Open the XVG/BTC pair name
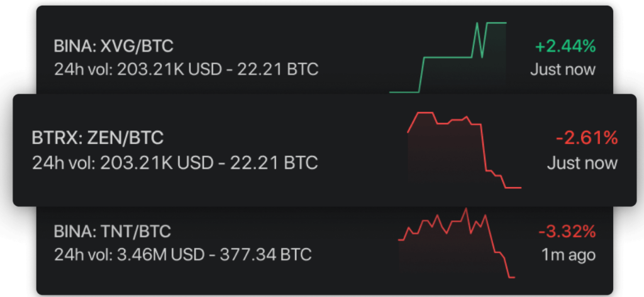 click(136, 46)
